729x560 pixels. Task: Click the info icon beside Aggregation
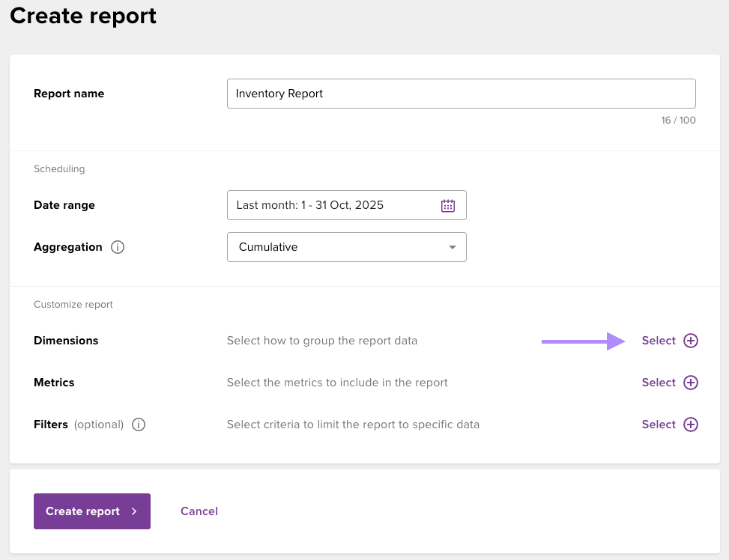(117, 247)
